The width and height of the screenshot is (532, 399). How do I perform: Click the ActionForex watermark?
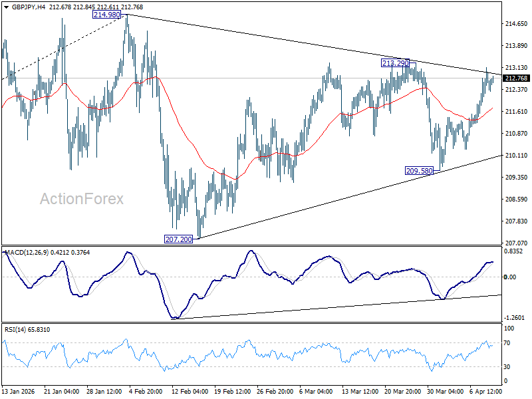[x=82, y=199]
